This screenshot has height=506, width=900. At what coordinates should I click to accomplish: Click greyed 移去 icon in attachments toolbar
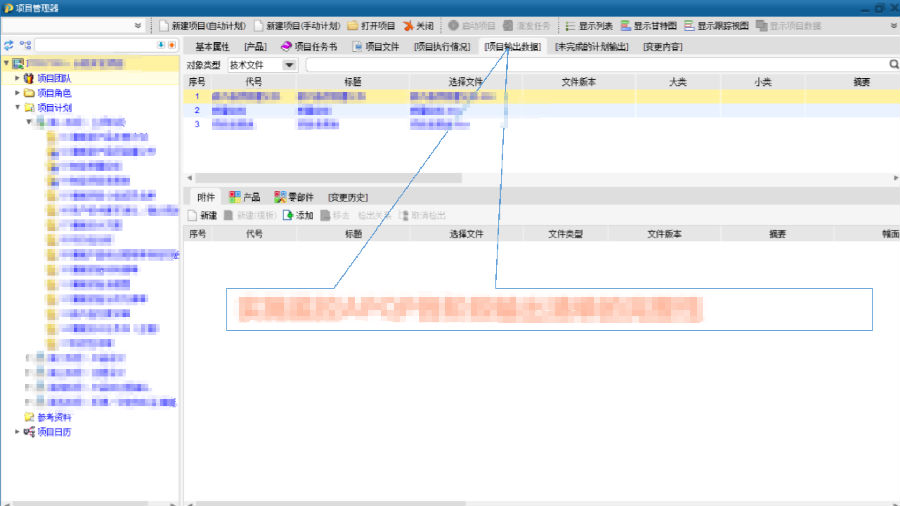coord(325,215)
